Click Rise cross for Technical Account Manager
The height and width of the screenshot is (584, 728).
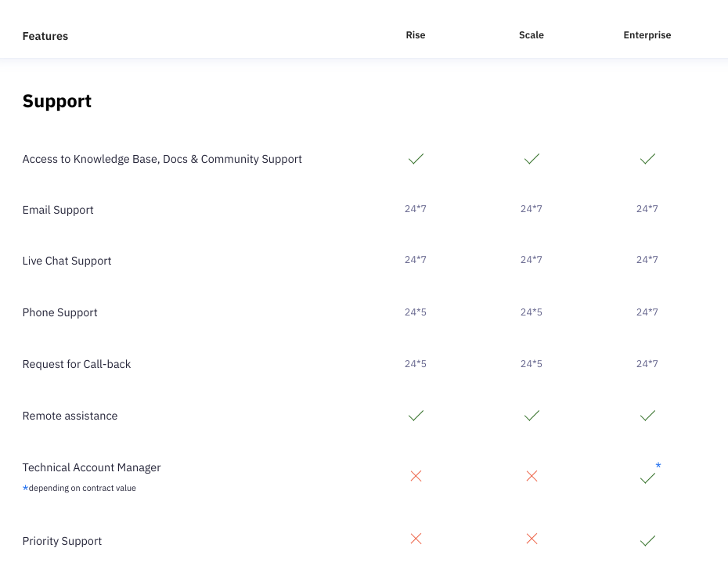click(x=416, y=476)
